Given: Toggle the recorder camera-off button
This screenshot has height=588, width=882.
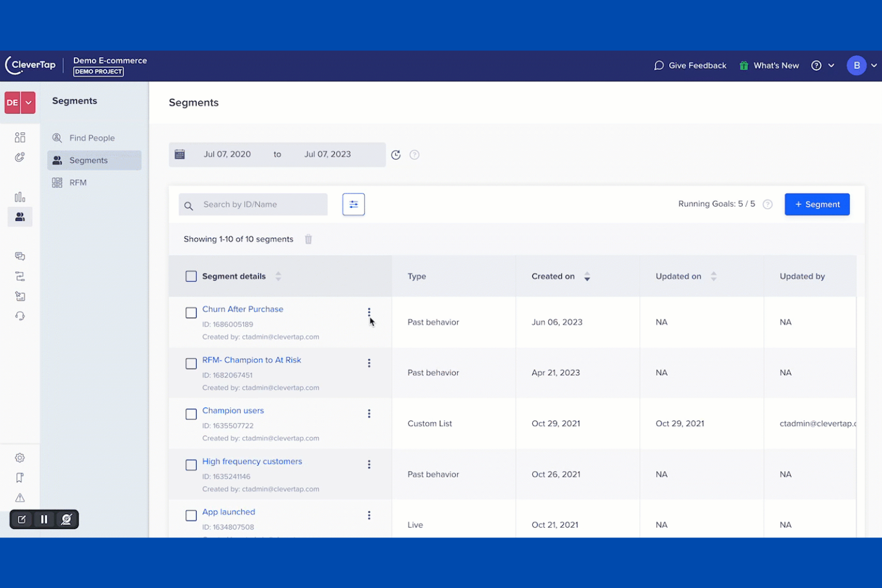Looking at the screenshot, I should point(66,519).
